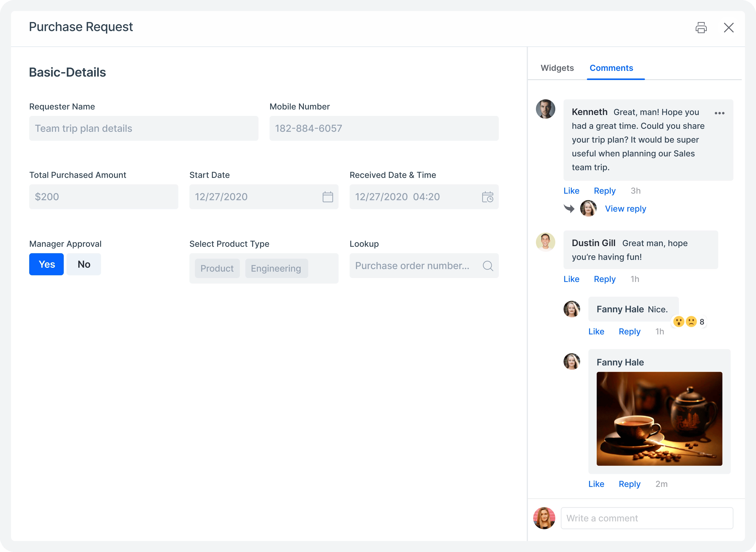Set Manager Approval to Yes
This screenshot has width=756, height=552.
click(47, 264)
